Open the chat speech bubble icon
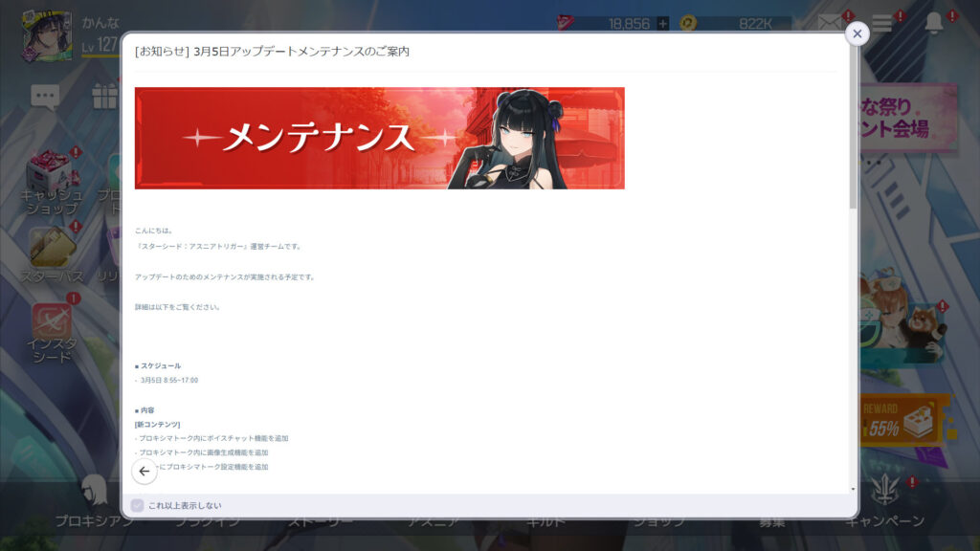This screenshot has height=551, width=980. pos(45,96)
